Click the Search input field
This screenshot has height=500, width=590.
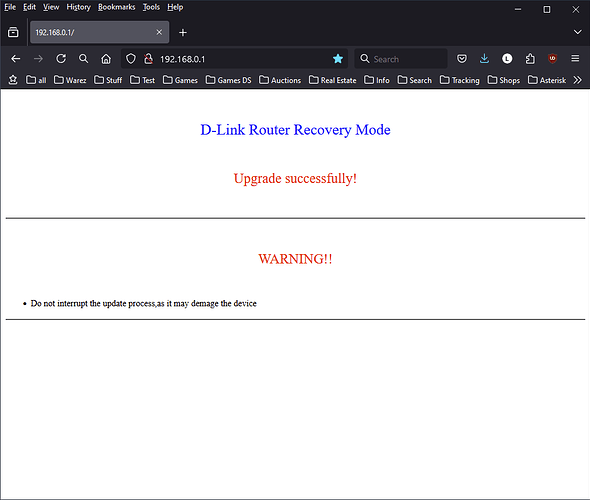click(x=401, y=59)
